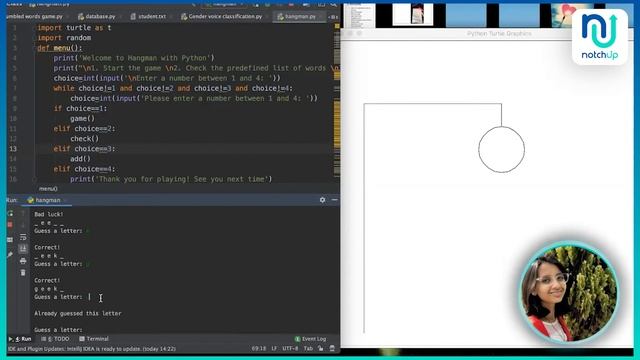
Task: Toggle scroll to end in Run console
Action: pyautogui.click(x=23, y=249)
